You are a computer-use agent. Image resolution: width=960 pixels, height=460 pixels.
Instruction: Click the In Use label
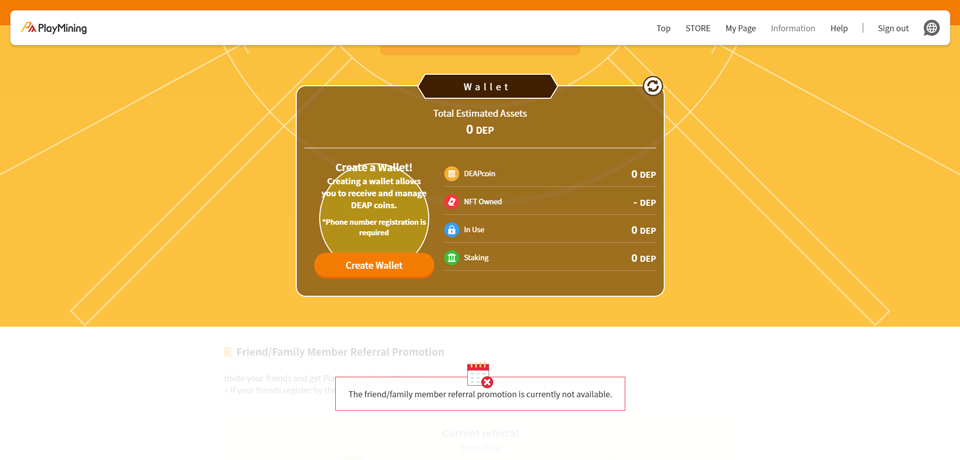click(474, 230)
